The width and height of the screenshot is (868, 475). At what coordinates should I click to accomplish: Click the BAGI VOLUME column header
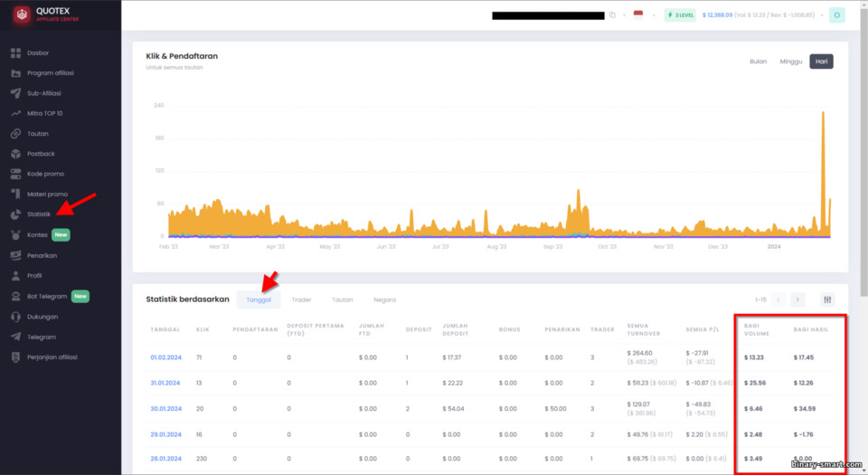coord(757,329)
